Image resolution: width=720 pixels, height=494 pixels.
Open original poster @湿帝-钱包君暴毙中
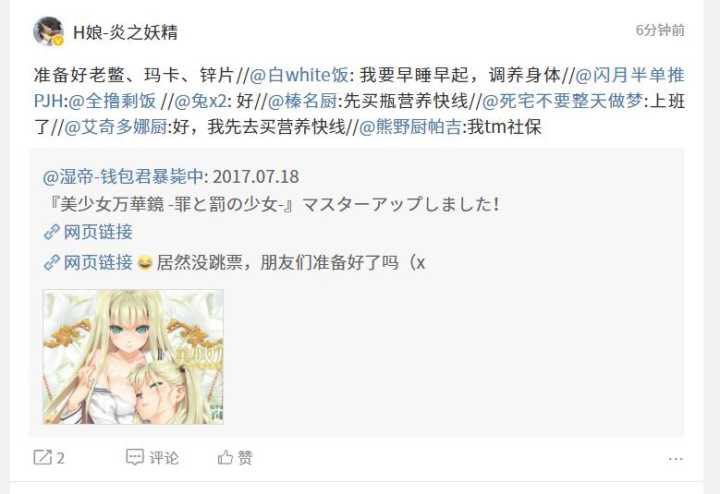pyautogui.click(x=123, y=177)
